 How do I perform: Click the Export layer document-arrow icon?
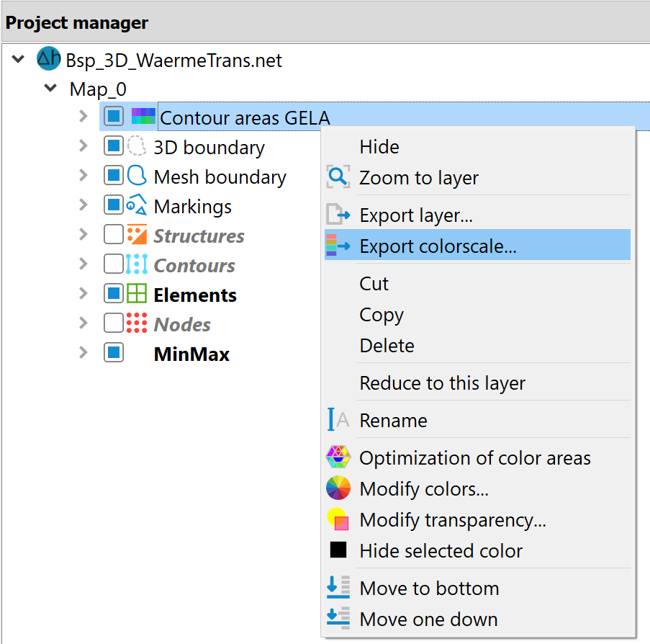pyautogui.click(x=338, y=215)
